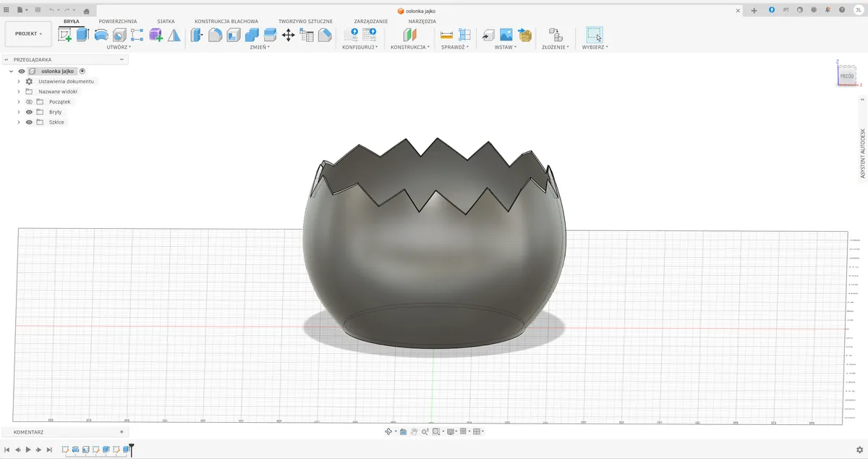Screen dimensions: 868x459
Task: Click the Measure ruler icon
Action: point(446,35)
